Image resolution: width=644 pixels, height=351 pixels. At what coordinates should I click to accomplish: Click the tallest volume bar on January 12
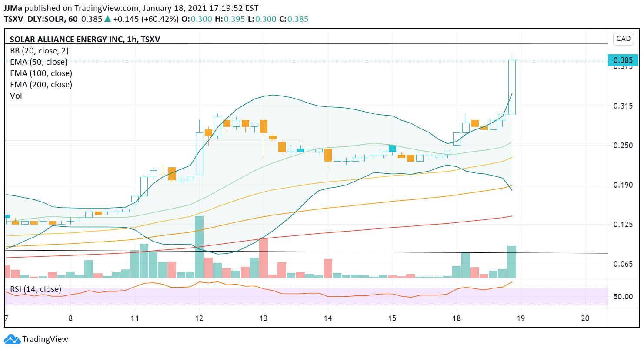click(199, 247)
